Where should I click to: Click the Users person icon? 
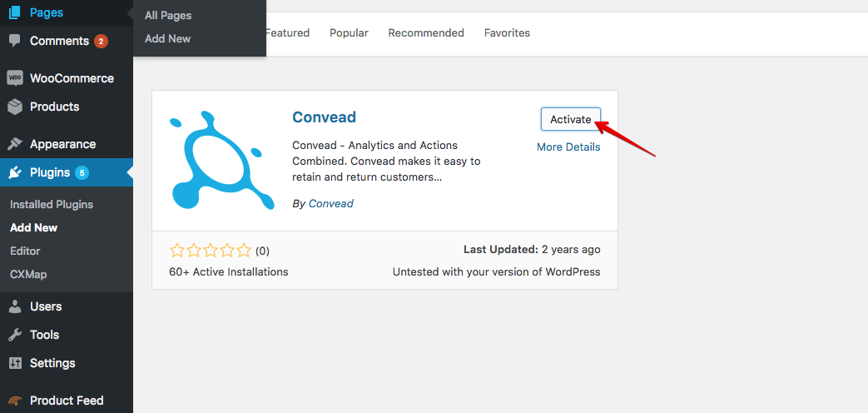click(15, 306)
